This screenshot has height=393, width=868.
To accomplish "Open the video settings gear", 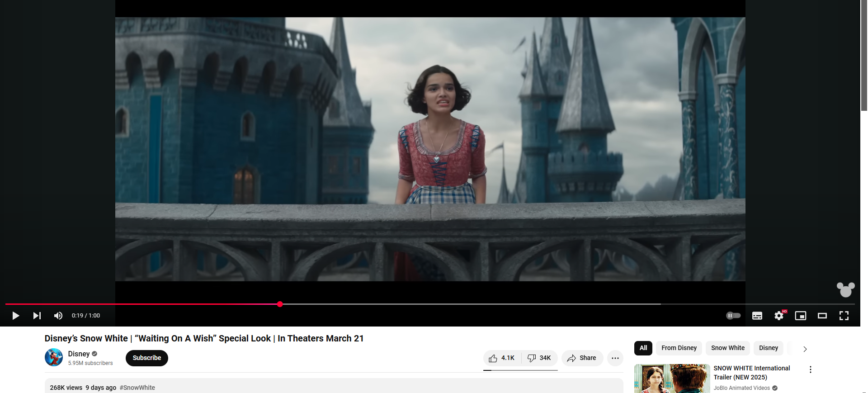I will [778, 316].
